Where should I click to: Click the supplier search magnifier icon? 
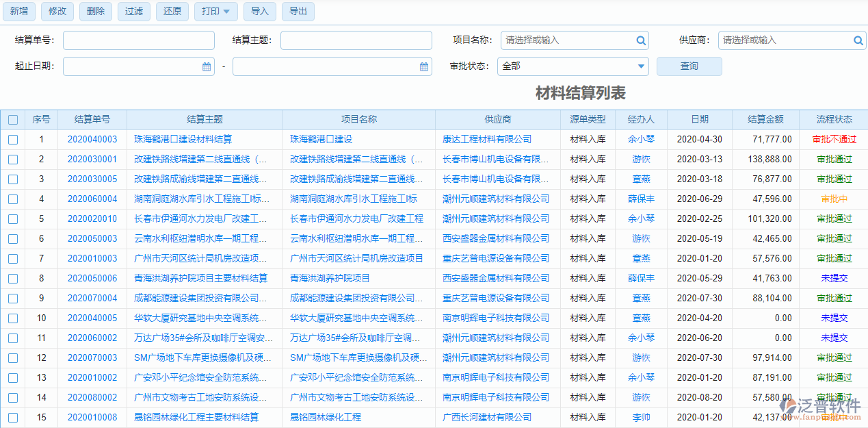point(858,40)
